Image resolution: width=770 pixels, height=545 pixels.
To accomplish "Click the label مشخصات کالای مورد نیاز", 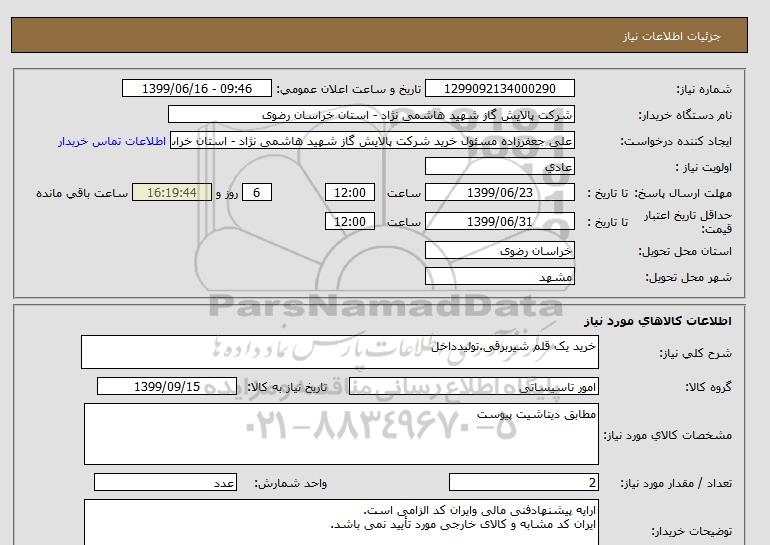I will point(668,435).
